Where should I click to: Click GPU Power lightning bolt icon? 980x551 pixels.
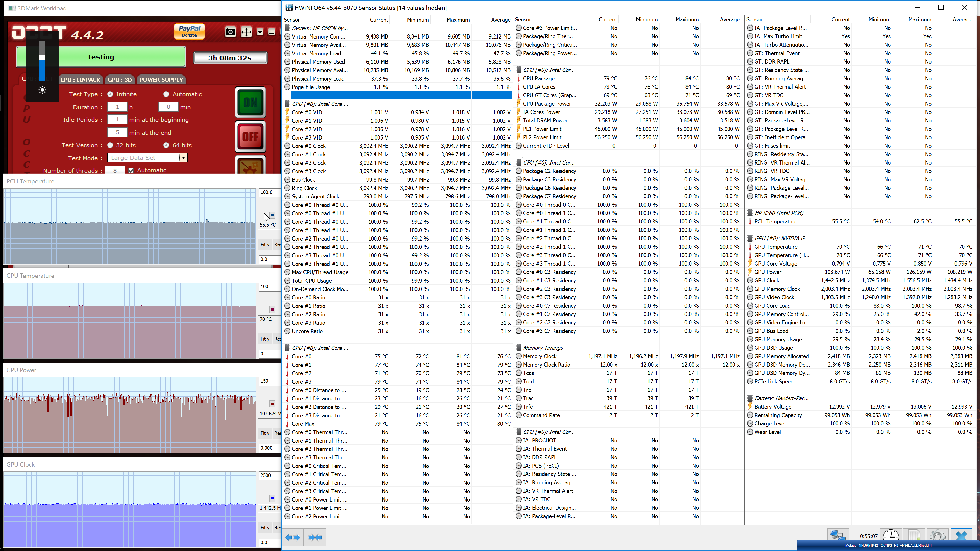point(750,272)
